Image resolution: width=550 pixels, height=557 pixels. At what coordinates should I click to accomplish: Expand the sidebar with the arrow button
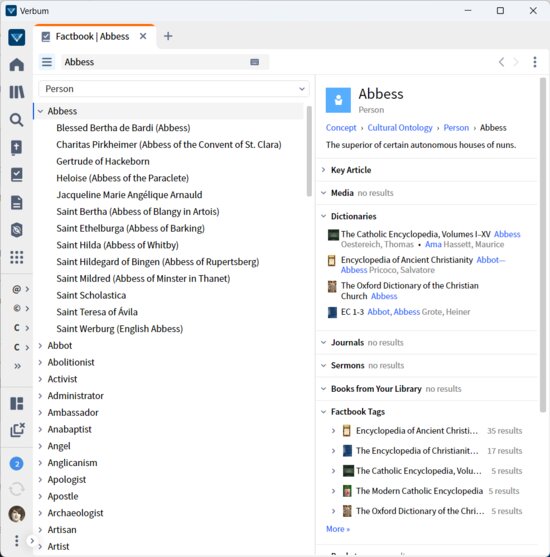coord(32,541)
